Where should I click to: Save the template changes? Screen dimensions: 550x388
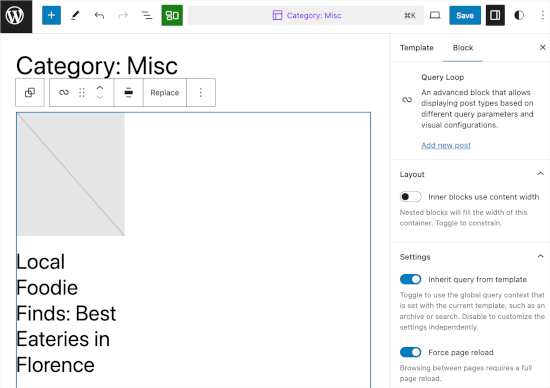pyautogui.click(x=465, y=15)
